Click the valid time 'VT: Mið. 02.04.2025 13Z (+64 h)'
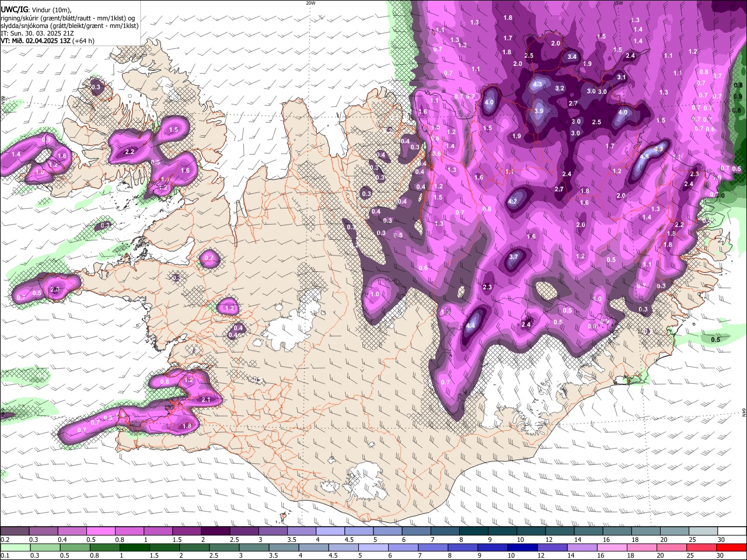Viewport: 747px width, 560px height. 47,41
